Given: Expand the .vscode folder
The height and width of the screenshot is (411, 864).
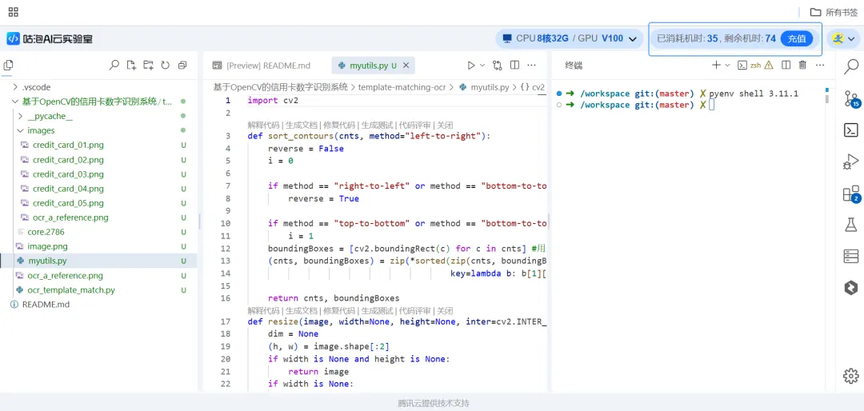Looking at the screenshot, I should (36, 87).
